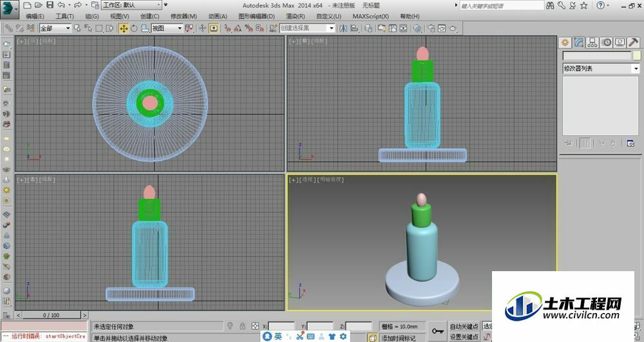The width and height of the screenshot is (644, 342).
Task: Open the 渲染(R) menu
Action: (x=296, y=16)
